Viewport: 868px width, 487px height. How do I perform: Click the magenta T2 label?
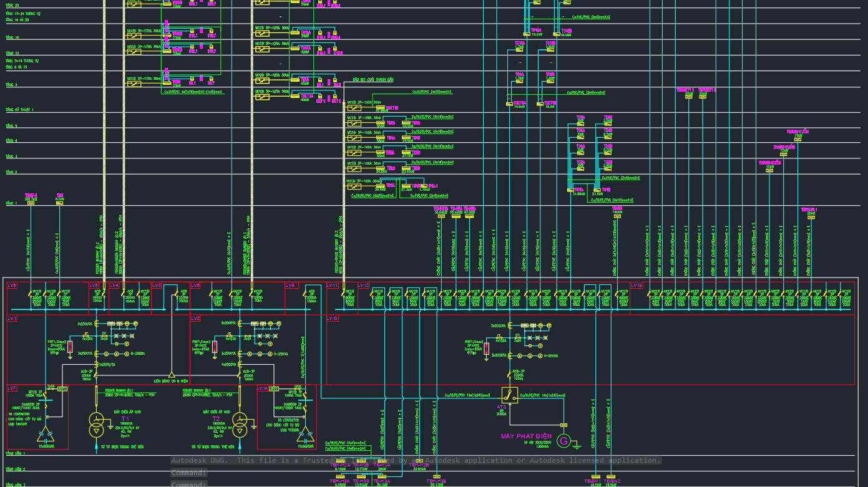[x=217, y=418]
